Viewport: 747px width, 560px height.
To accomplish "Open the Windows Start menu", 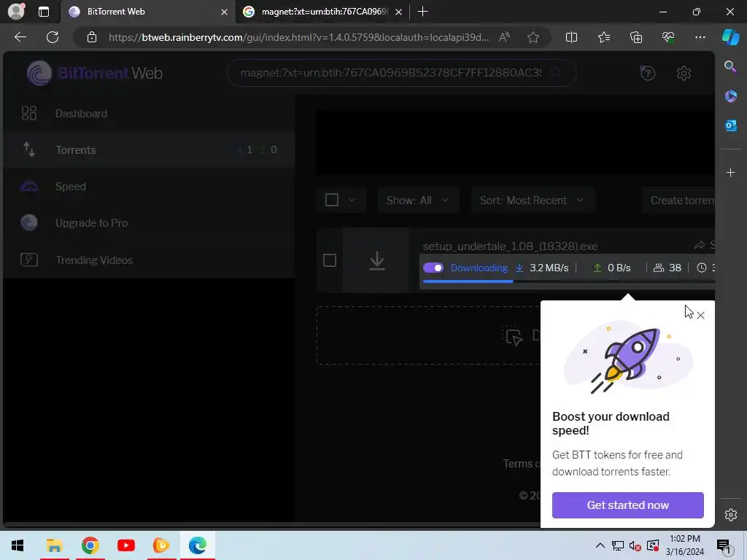I will coord(18,545).
